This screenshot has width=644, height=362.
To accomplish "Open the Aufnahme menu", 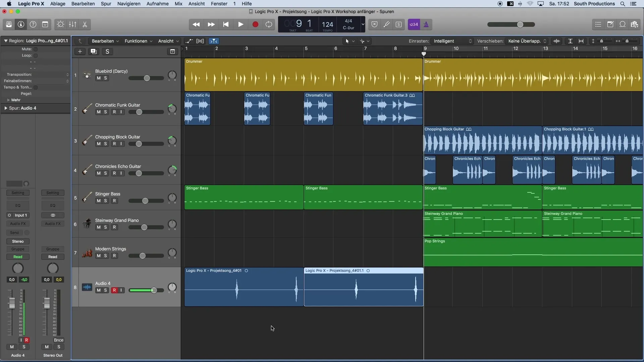I will pos(158,4).
